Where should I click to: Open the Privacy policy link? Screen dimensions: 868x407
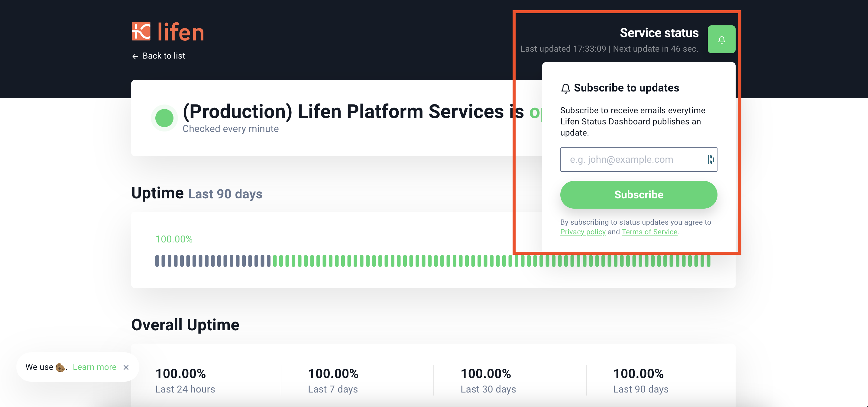tap(583, 232)
